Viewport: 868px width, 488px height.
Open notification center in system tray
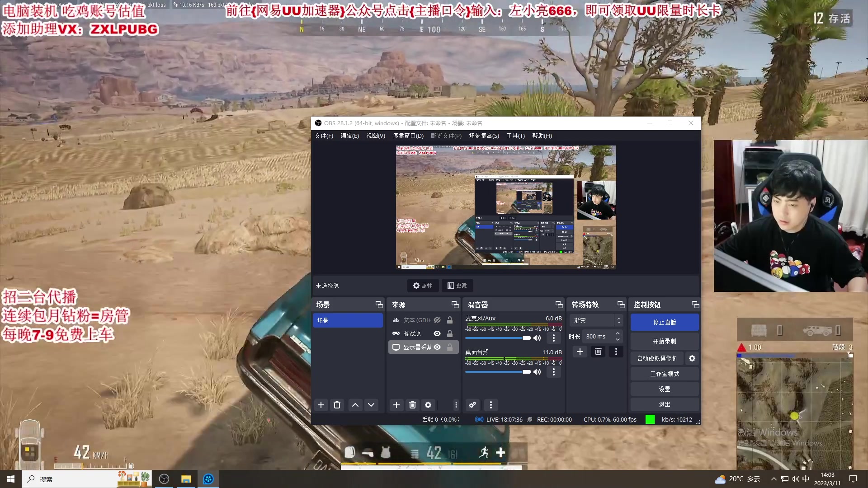[853, 479]
